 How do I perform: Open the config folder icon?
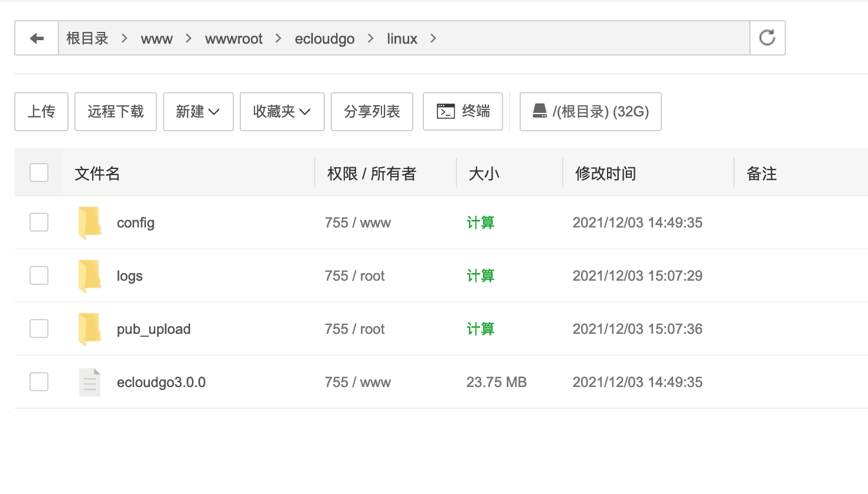(90, 223)
